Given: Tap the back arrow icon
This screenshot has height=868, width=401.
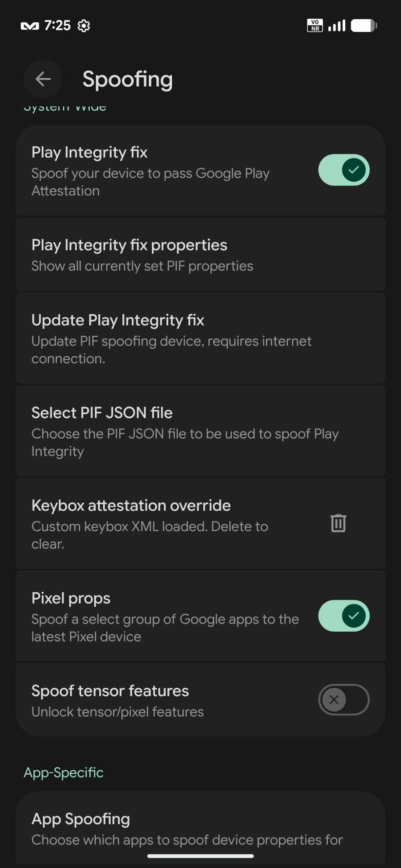Looking at the screenshot, I should [x=43, y=79].
